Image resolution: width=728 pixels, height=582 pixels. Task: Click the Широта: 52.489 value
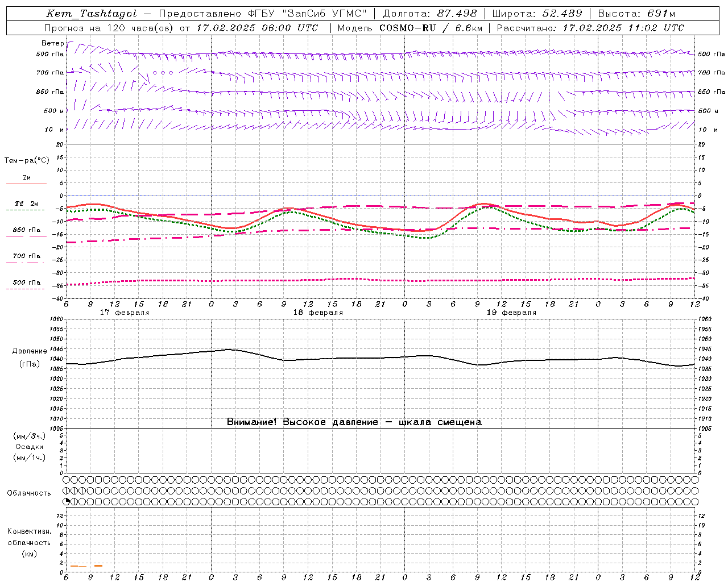coord(537,14)
